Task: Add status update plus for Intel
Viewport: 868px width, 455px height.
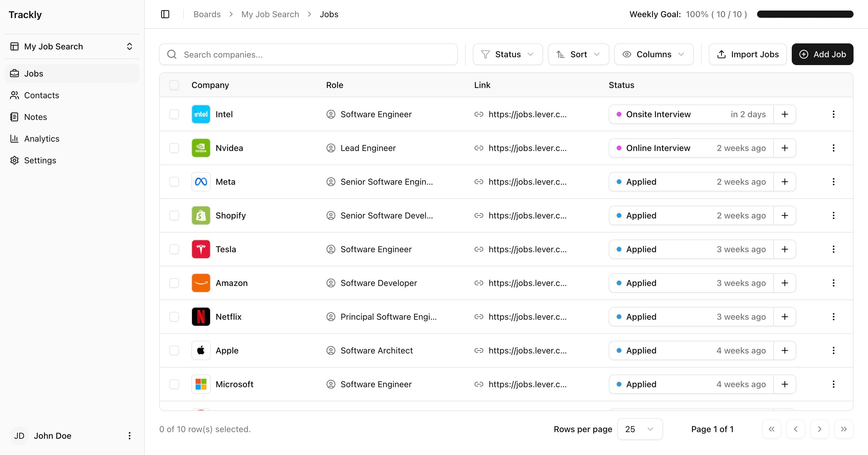Action: click(785, 114)
